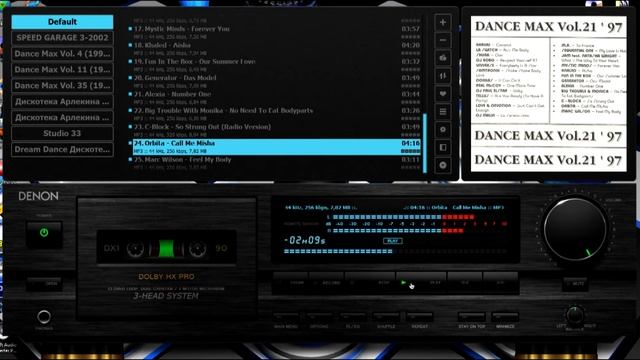The height and width of the screenshot is (360, 640).
Task: Click the 03:57 duration of track 17
Action: coord(410,29)
